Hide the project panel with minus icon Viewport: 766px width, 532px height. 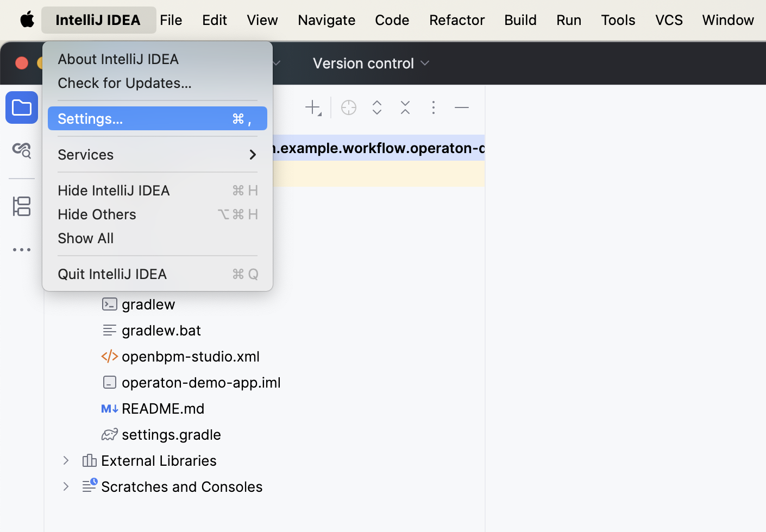coord(462,107)
